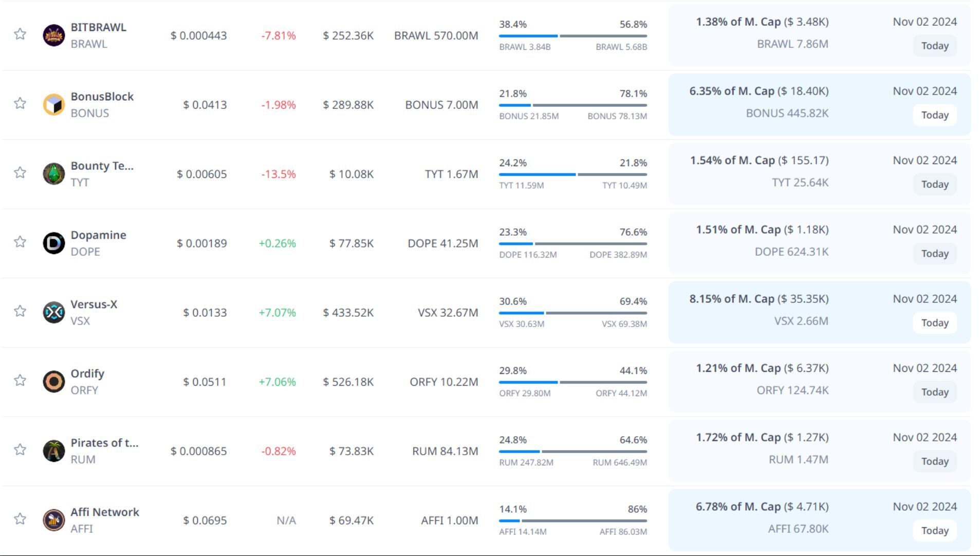Click the Dopamine unlock card showing 1.51% of M. Cap

819,243
